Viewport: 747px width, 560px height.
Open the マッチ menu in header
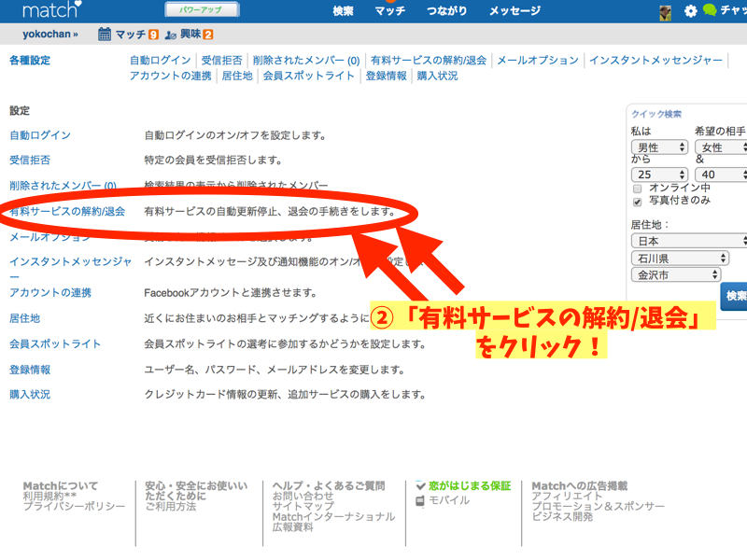pyautogui.click(x=389, y=10)
